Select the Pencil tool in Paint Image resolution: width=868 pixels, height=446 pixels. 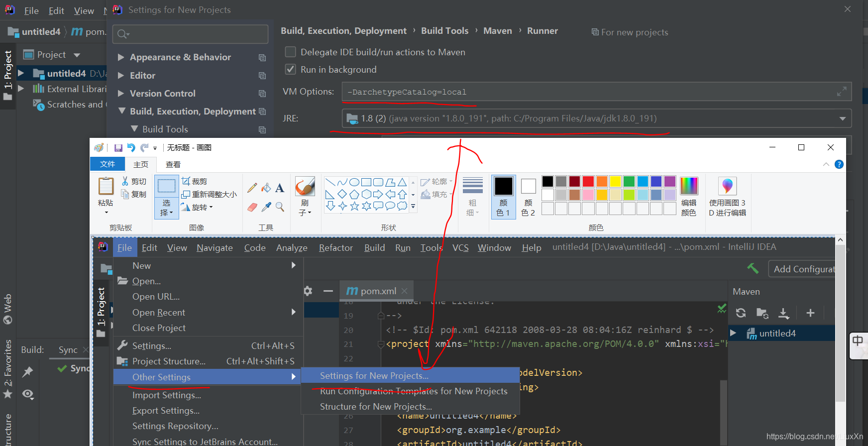tap(252, 188)
